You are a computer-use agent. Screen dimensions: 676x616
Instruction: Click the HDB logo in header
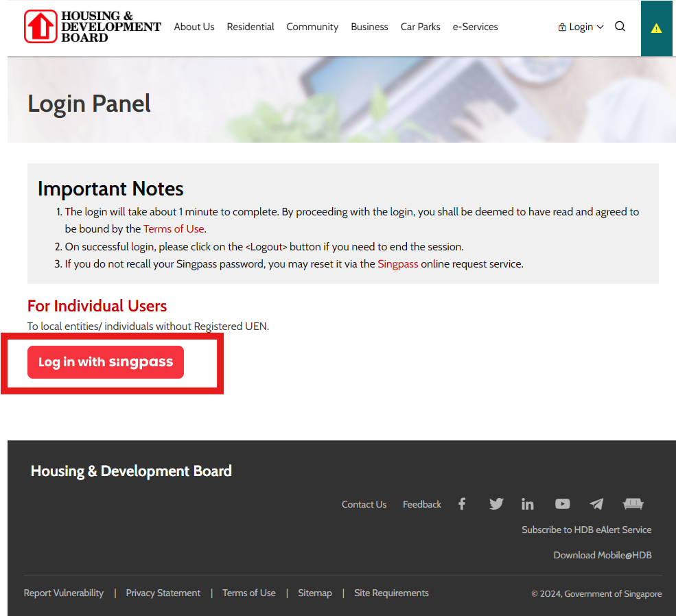[x=92, y=27]
